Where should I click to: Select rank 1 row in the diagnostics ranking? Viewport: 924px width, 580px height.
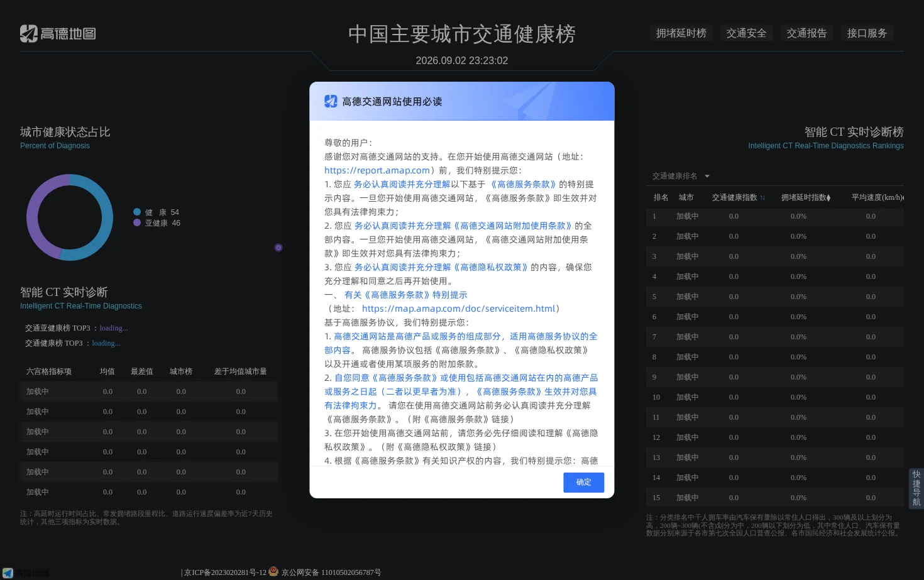click(x=775, y=216)
